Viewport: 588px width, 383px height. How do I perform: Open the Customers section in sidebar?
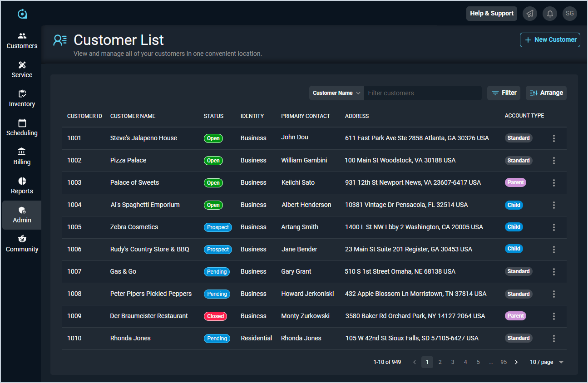(22, 41)
